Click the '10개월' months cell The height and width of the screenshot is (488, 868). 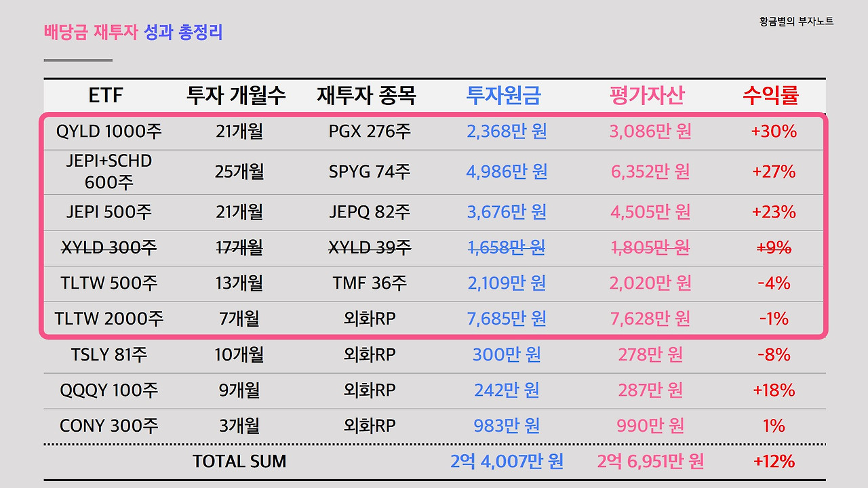pos(239,354)
